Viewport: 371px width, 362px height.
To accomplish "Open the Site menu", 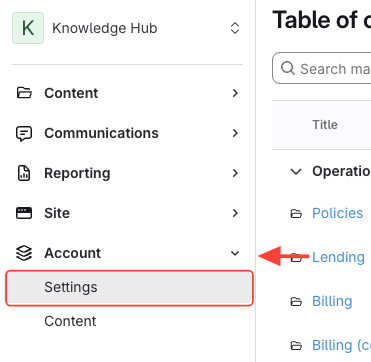I will pyautogui.click(x=57, y=213).
